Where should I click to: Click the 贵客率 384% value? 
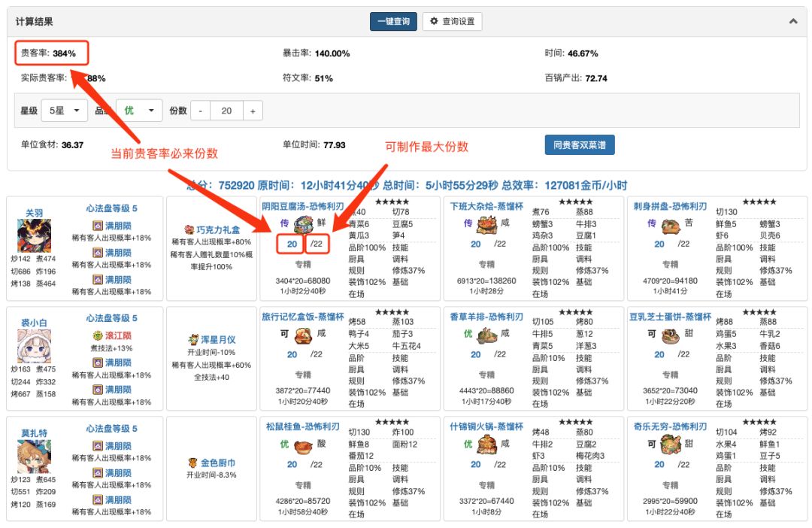click(64, 53)
